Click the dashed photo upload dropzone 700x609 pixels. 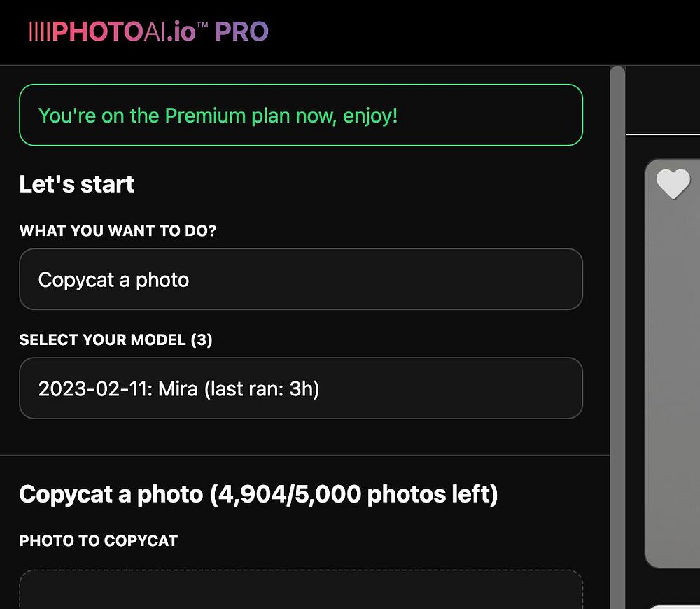pos(301,590)
